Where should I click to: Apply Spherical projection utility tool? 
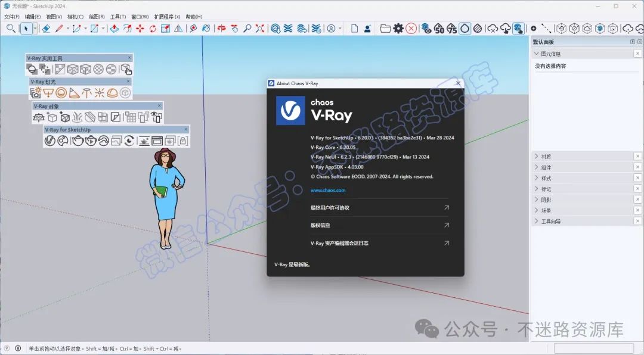pos(98,69)
